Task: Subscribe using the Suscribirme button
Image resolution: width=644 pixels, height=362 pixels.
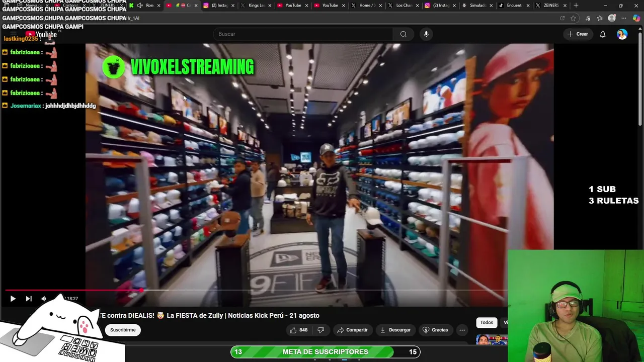Action: (x=123, y=330)
